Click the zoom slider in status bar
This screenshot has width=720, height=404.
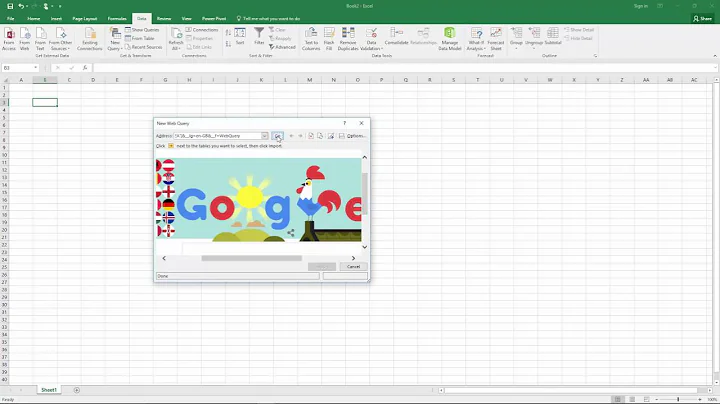pos(678,399)
